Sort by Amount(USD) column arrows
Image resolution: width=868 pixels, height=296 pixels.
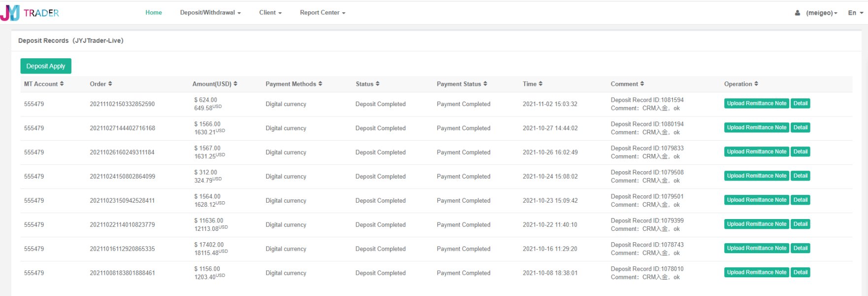point(235,84)
